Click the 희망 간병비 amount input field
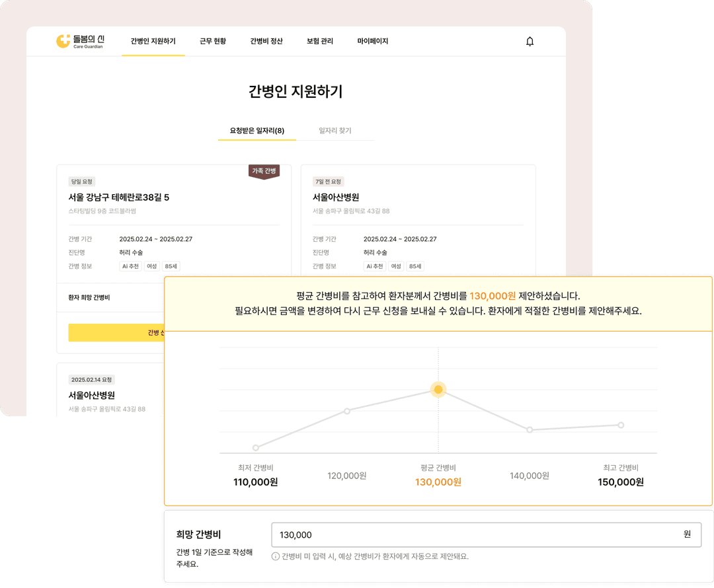Screen dimensions: 714x588 476,534
